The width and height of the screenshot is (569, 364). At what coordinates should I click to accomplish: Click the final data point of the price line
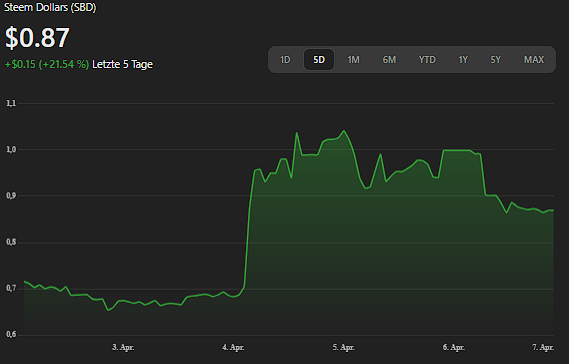coord(553,210)
